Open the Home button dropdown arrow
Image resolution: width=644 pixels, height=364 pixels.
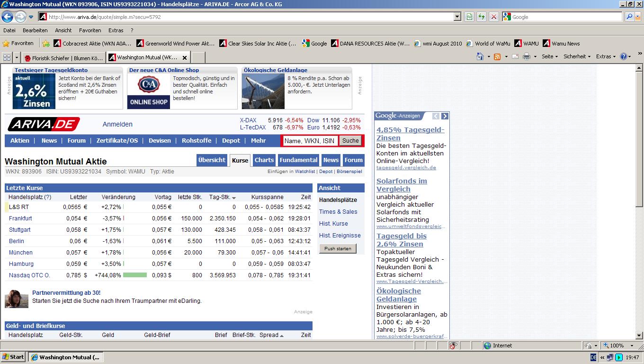pos(489,56)
